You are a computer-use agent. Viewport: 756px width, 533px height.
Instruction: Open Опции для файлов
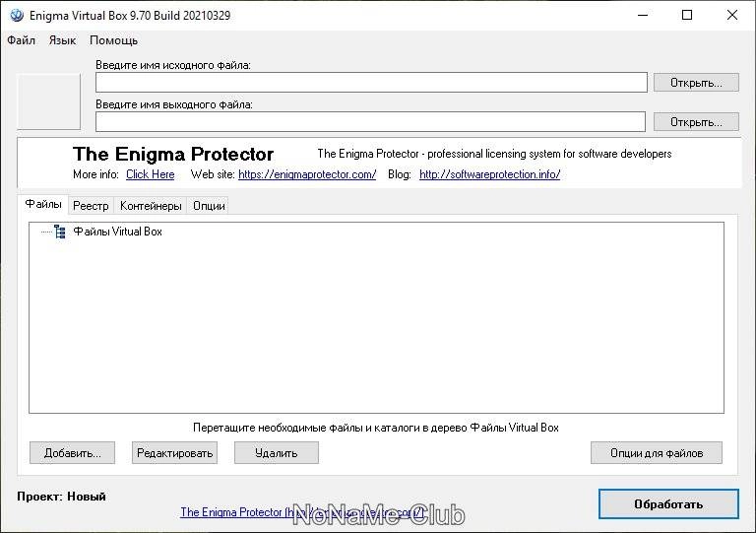tap(657, 453)
